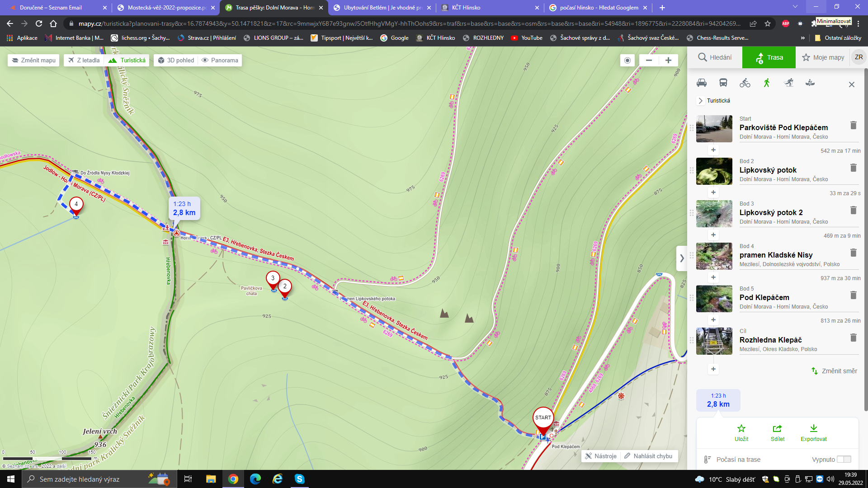Switch map to Z letadla view
868x488 pixels.
(x=84, y=60)
